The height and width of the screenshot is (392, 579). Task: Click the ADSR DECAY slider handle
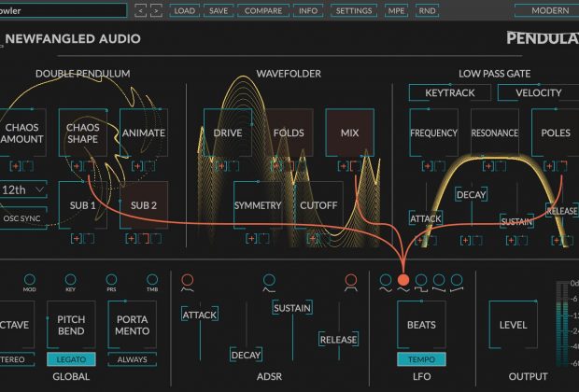[x=246, y=355]
